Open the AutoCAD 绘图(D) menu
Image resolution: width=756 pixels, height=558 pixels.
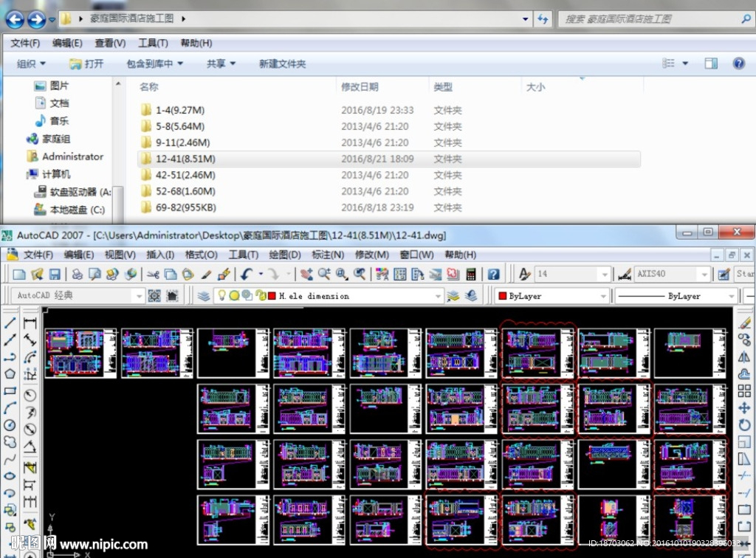tap(284, 255)
